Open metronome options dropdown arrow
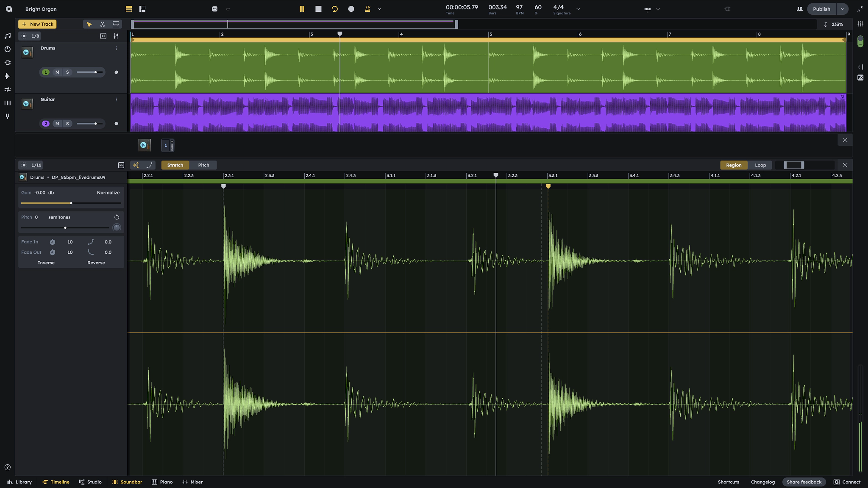This screenshot has width=868, height=488. [379, 9]
